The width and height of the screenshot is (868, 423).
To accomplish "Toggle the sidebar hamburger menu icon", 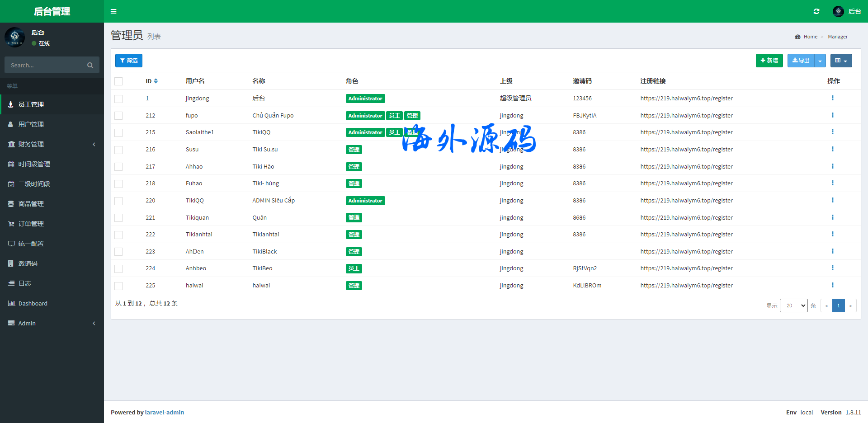I will point(113,11).
